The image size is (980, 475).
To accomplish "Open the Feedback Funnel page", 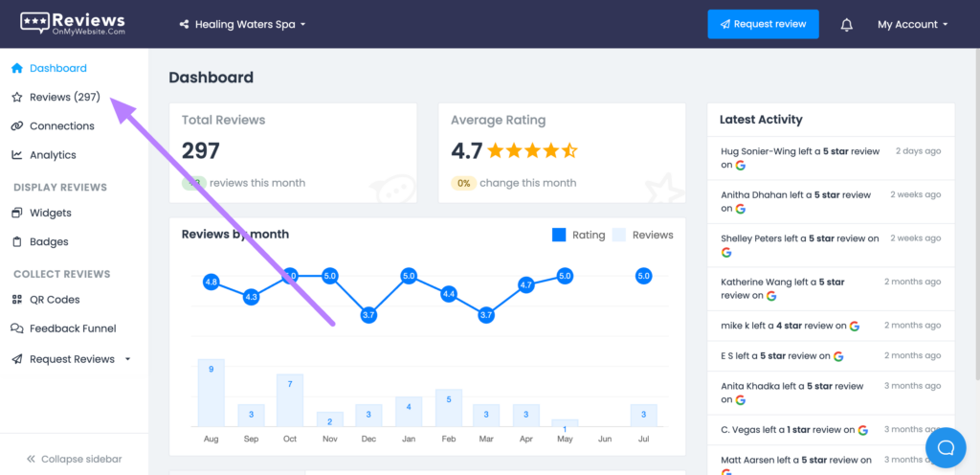I will point(74,328).
